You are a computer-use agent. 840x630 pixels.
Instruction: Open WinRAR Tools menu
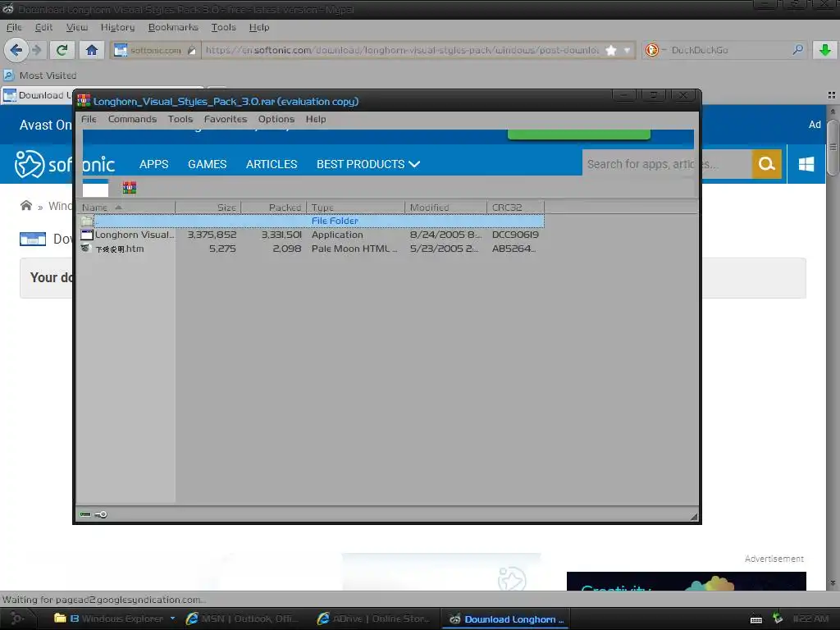180,119
